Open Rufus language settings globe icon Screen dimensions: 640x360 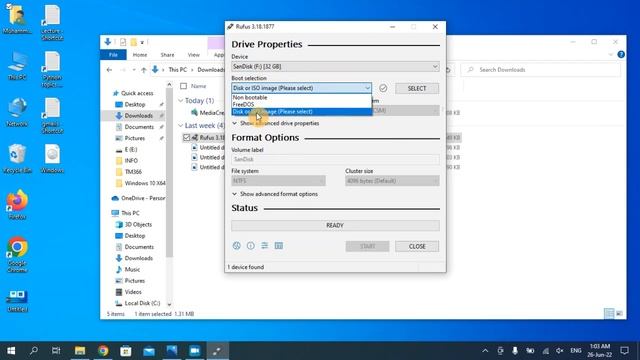[236, 246]
